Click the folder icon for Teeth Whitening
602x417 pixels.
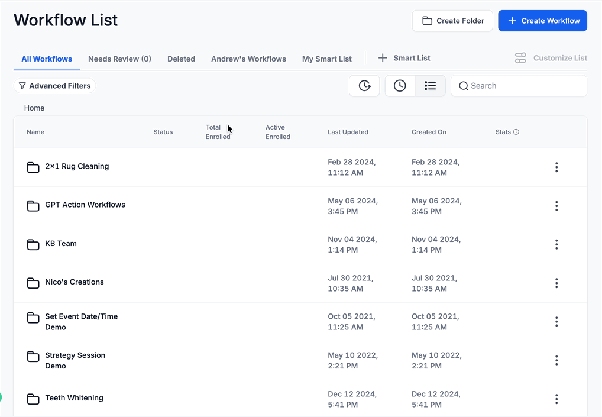(x=33, y=399)
